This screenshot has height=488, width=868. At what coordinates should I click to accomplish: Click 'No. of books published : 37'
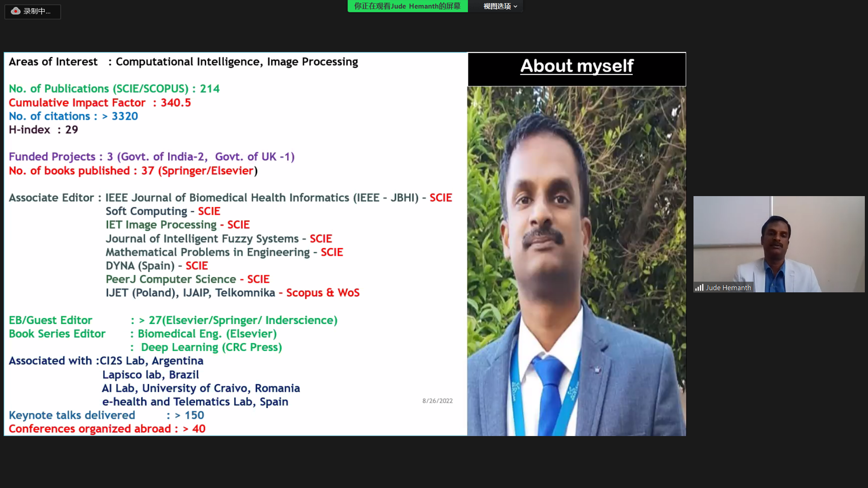pos(133,171)
